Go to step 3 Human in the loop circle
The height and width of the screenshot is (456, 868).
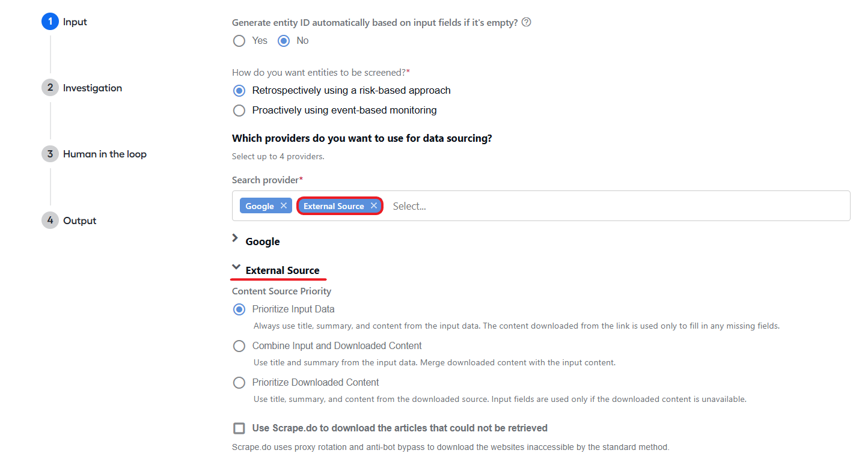click(x=50, y=154)
